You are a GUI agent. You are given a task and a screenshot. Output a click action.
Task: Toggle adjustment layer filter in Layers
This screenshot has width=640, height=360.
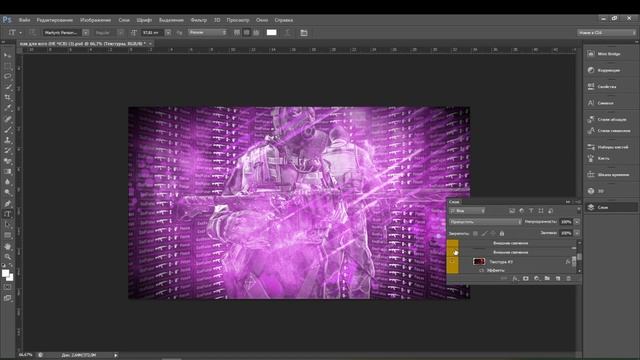tap(522, 211)
